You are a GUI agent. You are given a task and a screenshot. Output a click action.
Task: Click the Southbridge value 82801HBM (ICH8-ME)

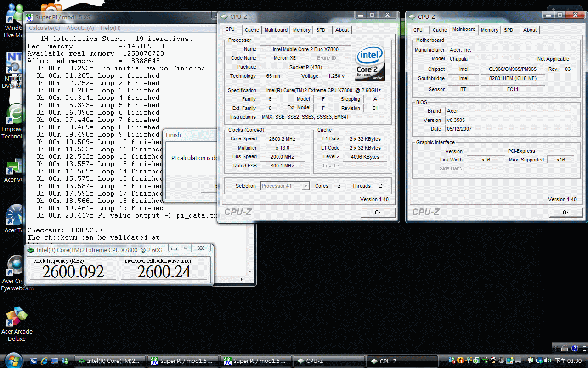(513, 78)
